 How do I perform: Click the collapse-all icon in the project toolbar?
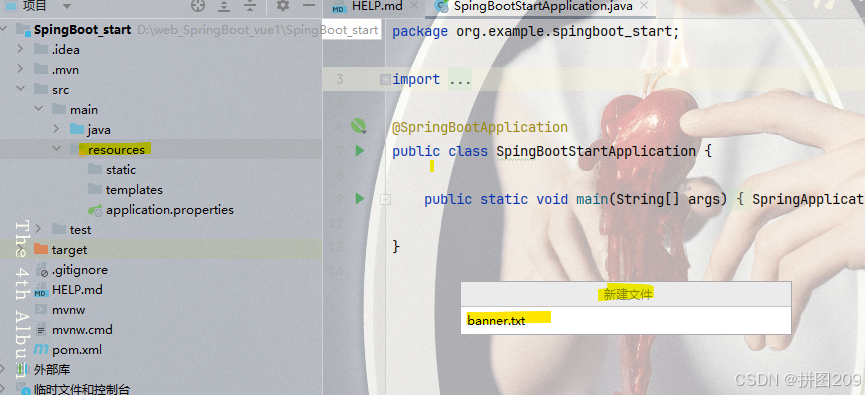[x=250, y=6]
